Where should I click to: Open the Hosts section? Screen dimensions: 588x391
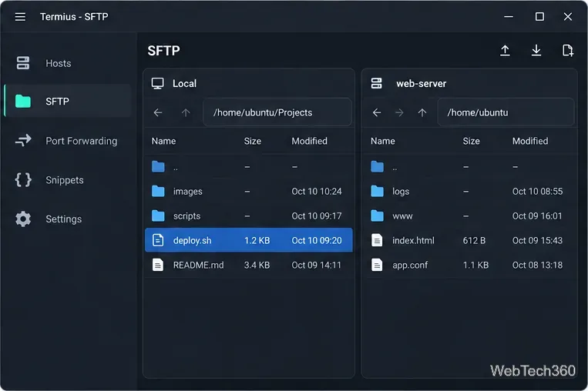68,63
